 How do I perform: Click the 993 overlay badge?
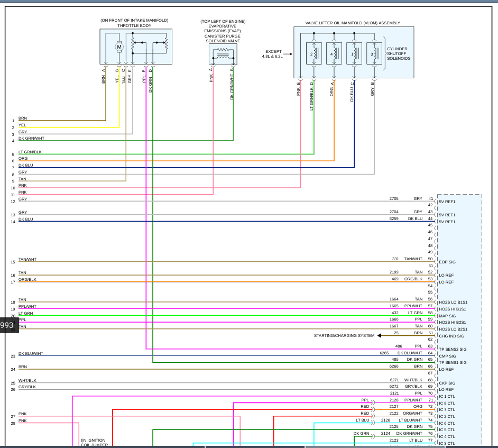[7, 325]
